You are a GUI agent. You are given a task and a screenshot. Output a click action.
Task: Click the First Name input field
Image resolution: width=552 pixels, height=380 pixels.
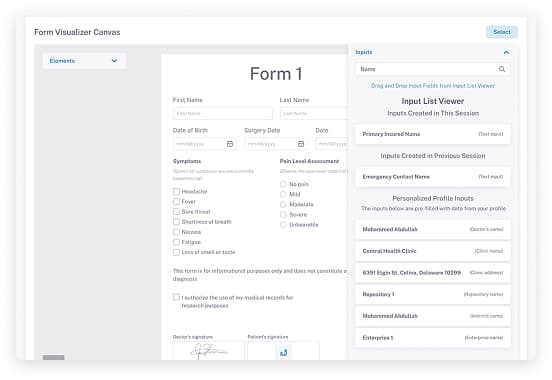coord(223,113)
